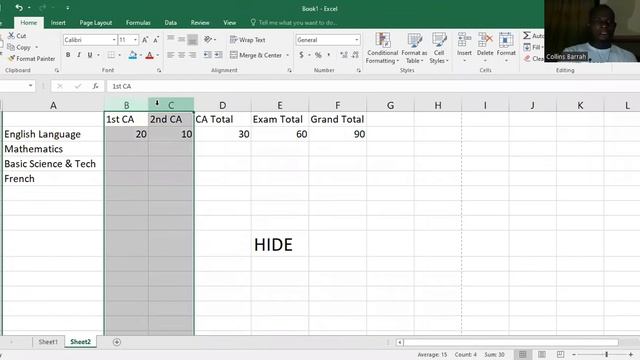Viewport: 640px width, 360px height.
Task: Open the font size dropdown
Action: tap(135, 40)
